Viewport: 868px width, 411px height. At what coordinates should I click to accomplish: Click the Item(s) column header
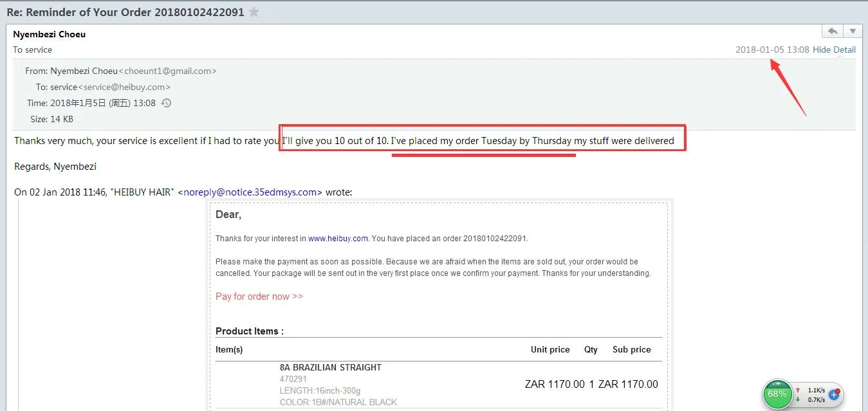tap(229, 349)
